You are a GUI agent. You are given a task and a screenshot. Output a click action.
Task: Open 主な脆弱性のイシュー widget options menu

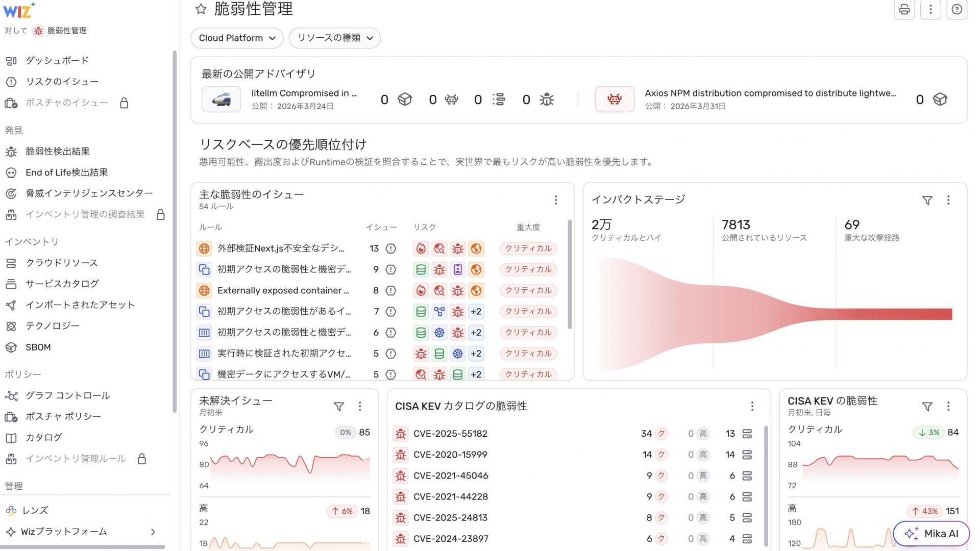556,201
